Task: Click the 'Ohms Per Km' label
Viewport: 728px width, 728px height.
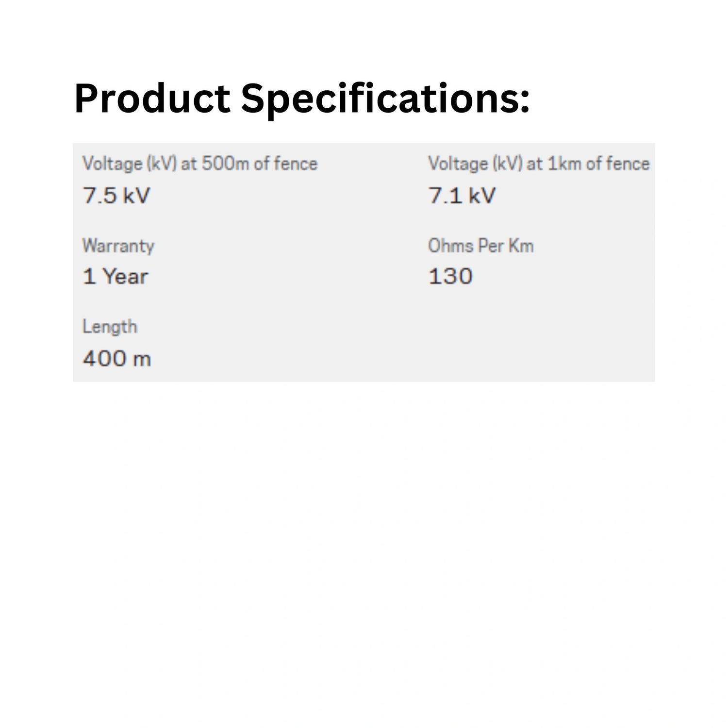Action: pyautogui.click(x=480, y=246)
